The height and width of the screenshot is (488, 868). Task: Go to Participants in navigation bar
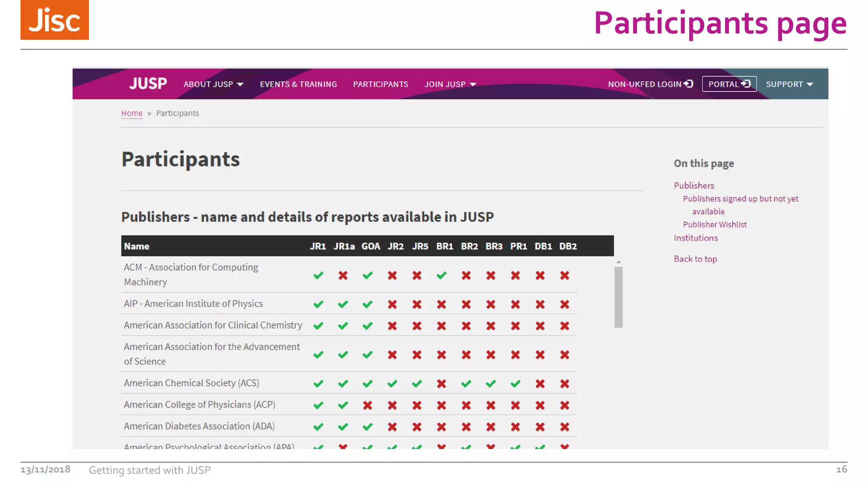(x=381, y=84)
